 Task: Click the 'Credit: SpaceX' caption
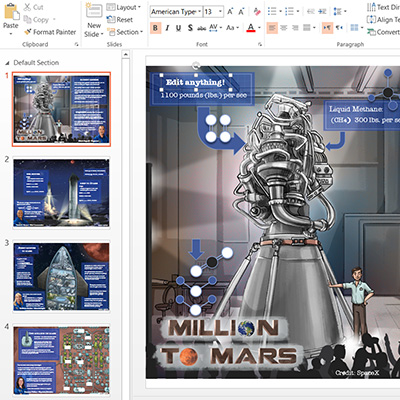click(x=357, y=373)
